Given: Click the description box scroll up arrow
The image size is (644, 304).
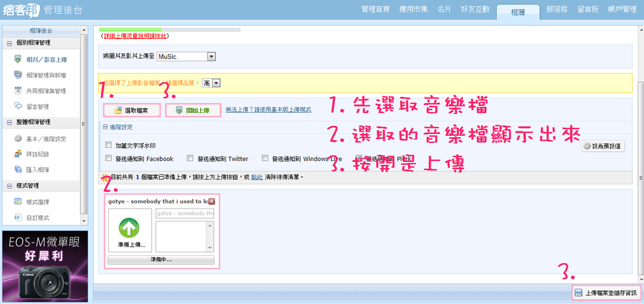Looking at the screenshot, I should 211,224.
